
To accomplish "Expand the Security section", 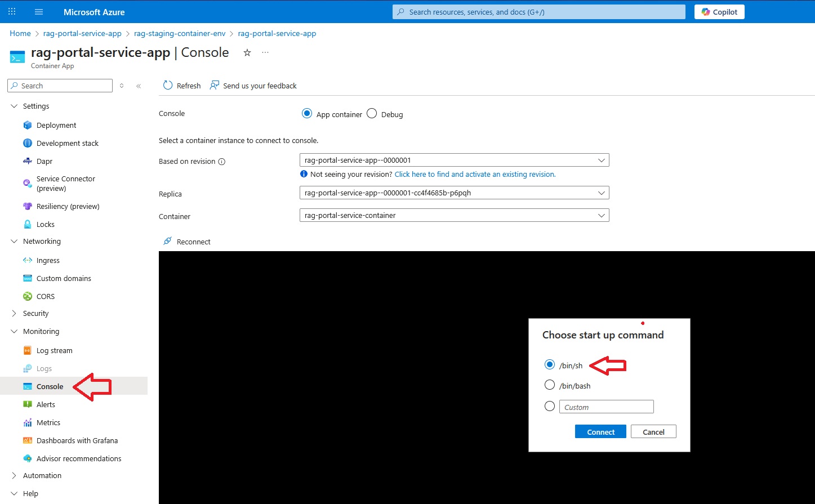I will (x=14, y=313).
